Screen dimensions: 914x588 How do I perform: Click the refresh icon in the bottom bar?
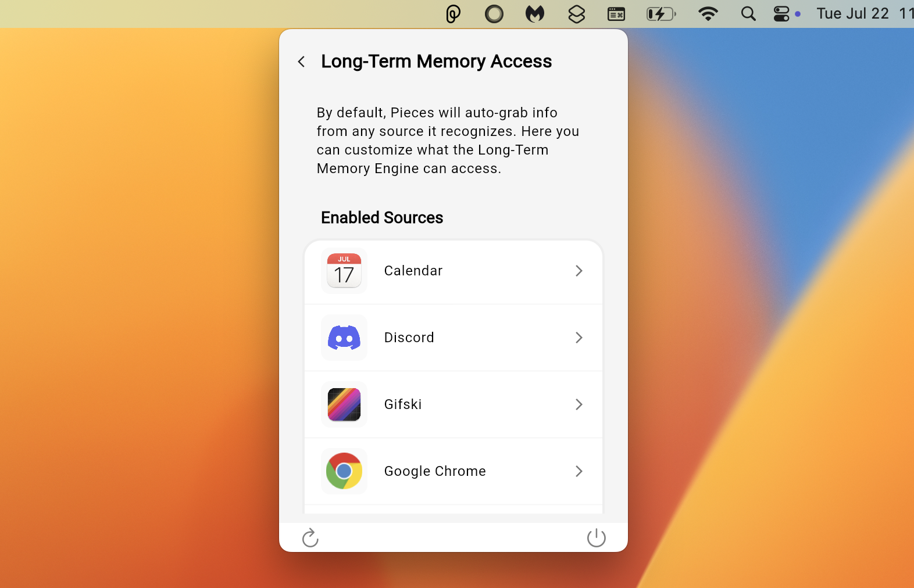310,538
